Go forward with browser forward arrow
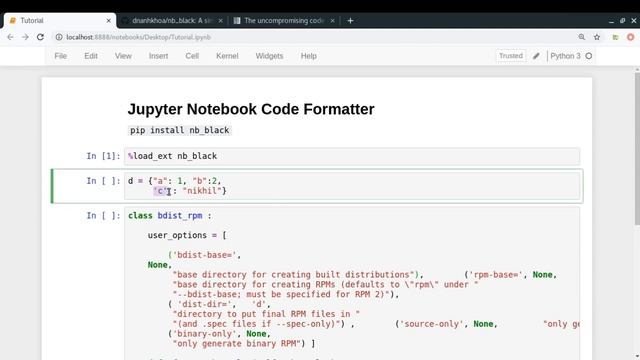The height and width of the screenshot is (360, 640). coord(25,37)
